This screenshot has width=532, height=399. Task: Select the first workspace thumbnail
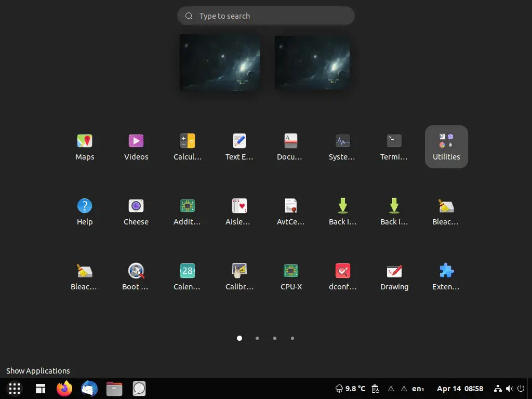220,62
